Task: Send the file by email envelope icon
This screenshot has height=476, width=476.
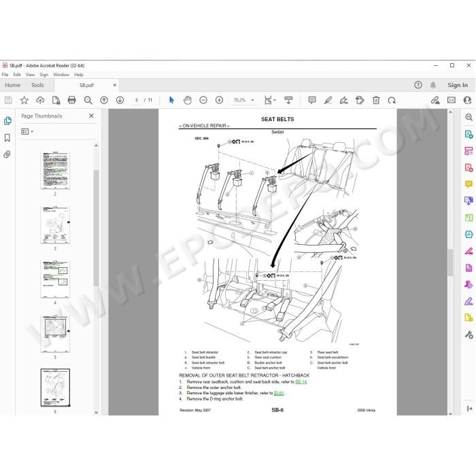Action: 452,100
